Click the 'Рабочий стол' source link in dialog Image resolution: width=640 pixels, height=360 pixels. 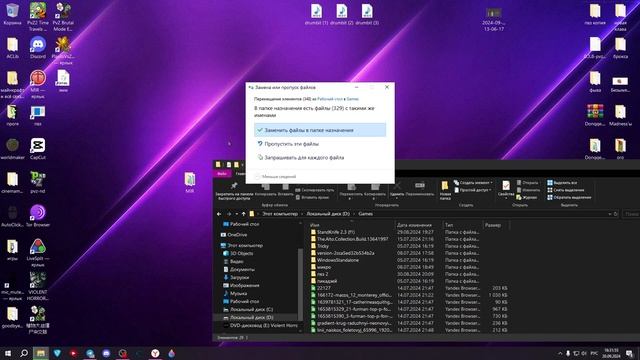330,99
